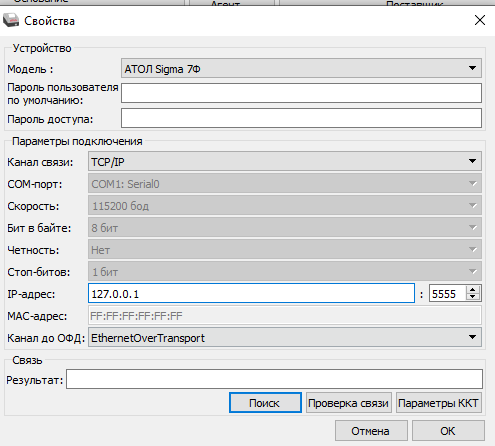
Task: Click the Устройство group title
Action: pos(42,48)
